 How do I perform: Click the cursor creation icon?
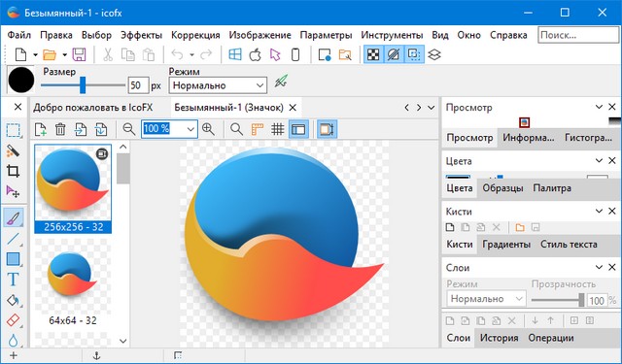(x=275, y=54)
